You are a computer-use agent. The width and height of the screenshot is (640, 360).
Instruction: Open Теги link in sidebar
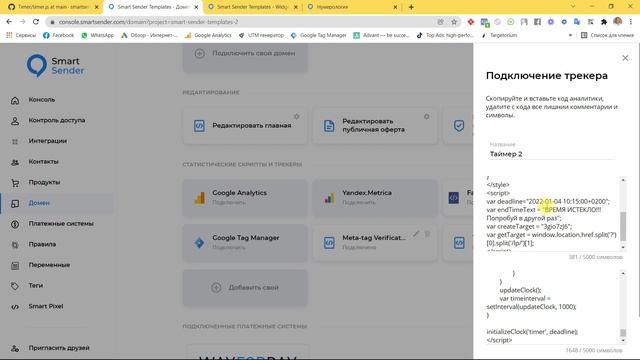(36, 285)
